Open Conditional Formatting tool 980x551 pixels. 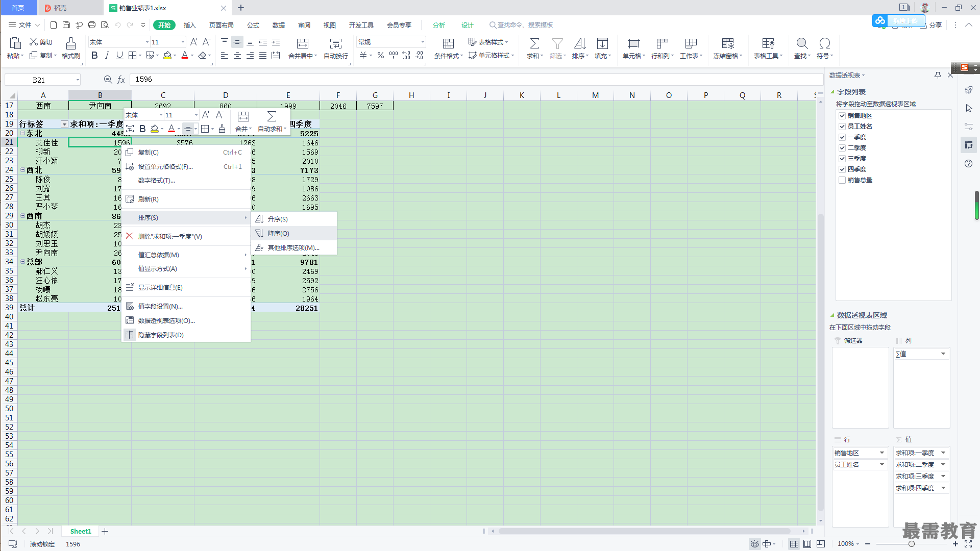tap(448, 43)
